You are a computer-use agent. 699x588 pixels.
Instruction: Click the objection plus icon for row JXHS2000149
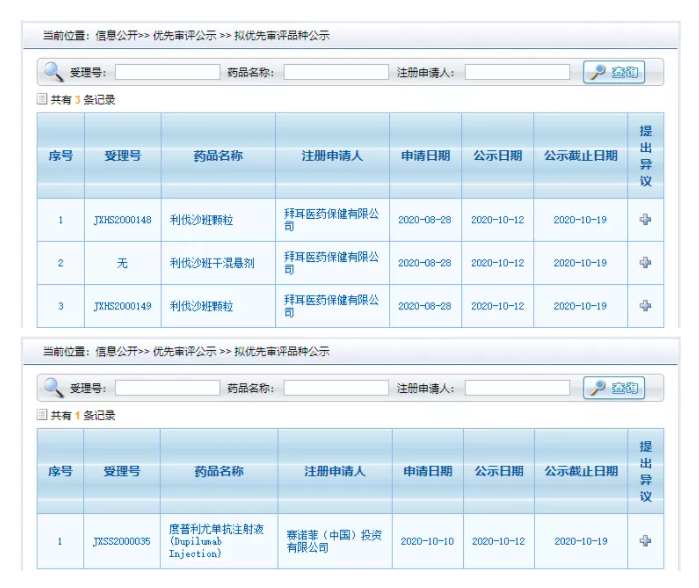(x=645, y=306)
